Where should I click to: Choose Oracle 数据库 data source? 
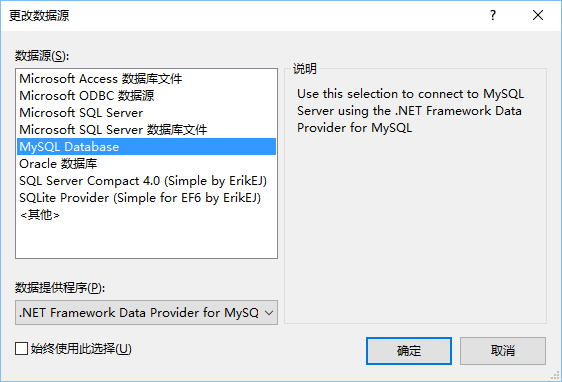pos(147,164)
